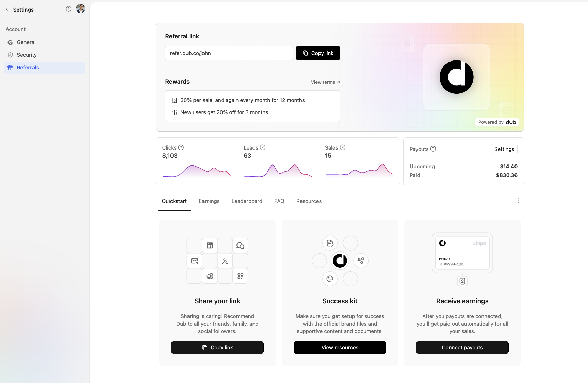Image resolution: width=588 pixels, height=383 pixels.
Task: Share the referral link on X
Action: point(225,260)
